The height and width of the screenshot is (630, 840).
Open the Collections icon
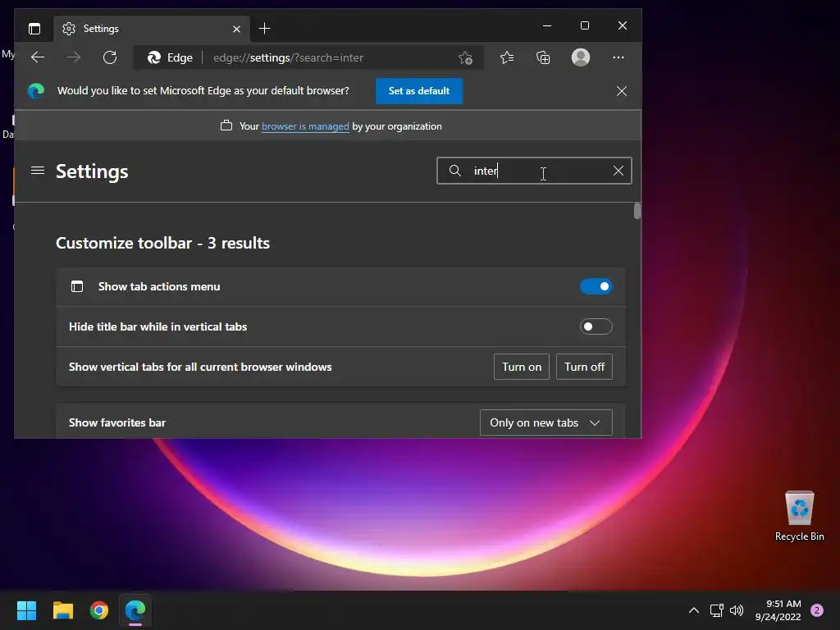coord(543,57)
